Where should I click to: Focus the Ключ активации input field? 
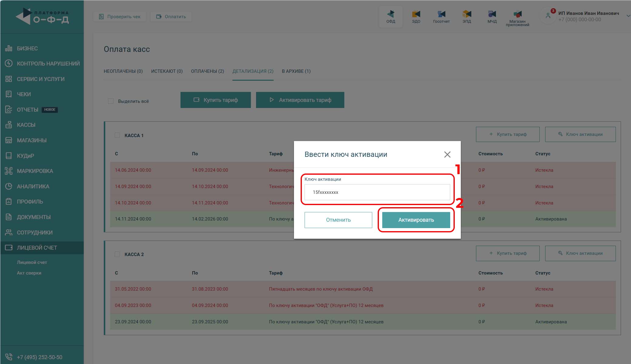coord(377,192)
